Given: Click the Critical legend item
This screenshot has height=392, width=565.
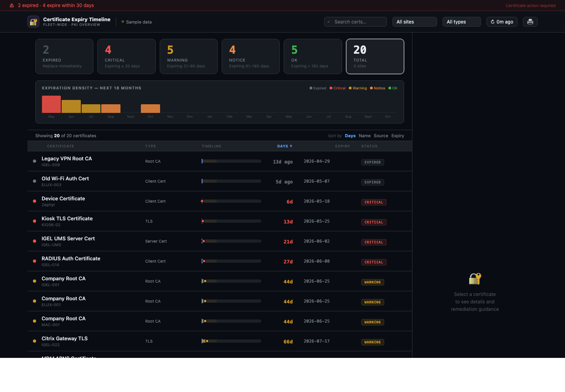Looking at the screenshot, I should point(337,88).
